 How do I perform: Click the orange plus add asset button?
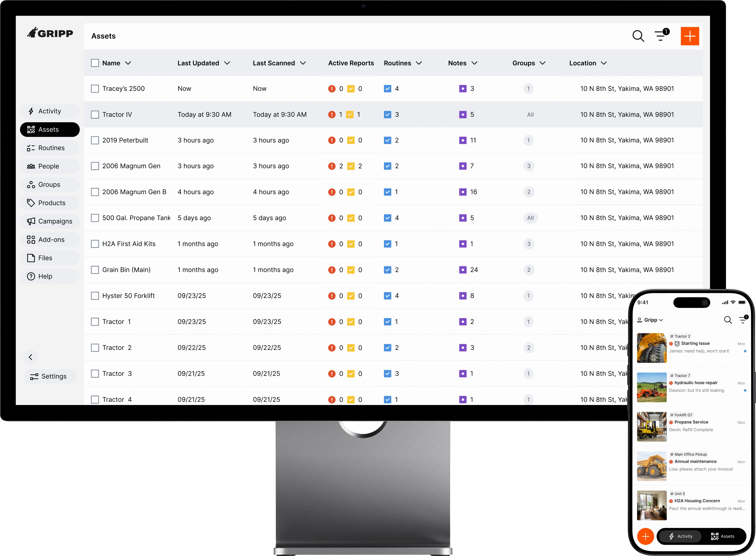[690, 36]
